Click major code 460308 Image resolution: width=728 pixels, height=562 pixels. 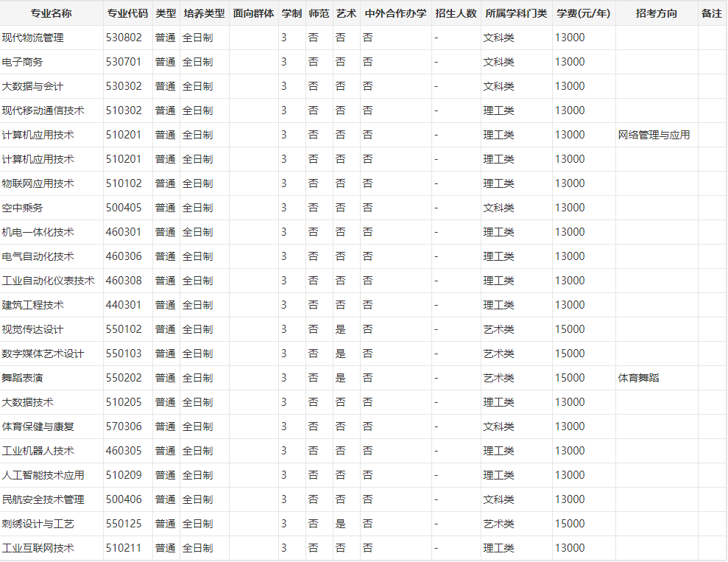point(124,281)
